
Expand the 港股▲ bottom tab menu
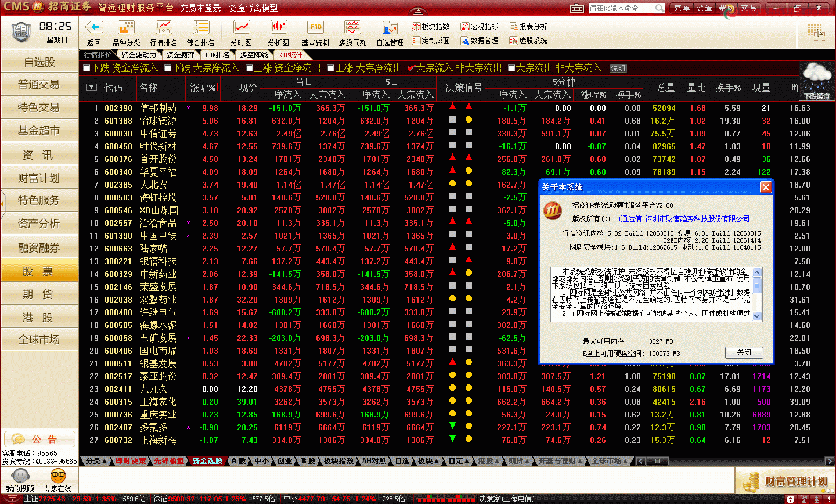tap(490, 461)
